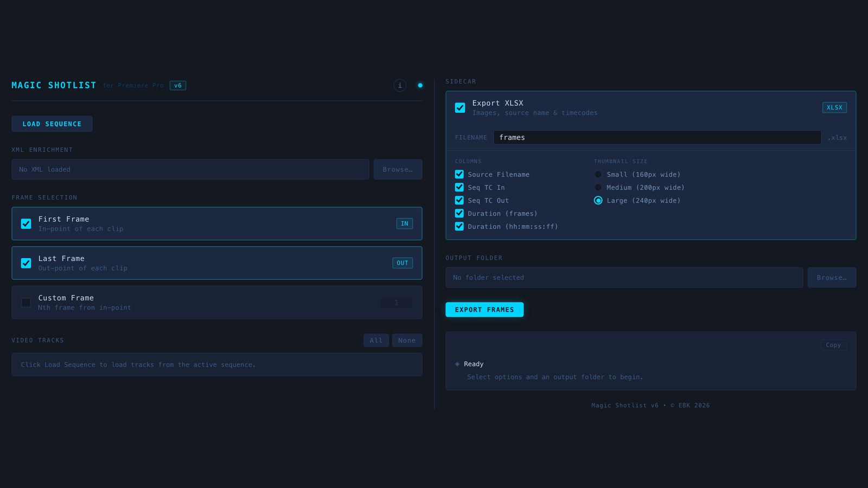Select None for video tracks
Viewport: 868px width, 488px height.
407,341
